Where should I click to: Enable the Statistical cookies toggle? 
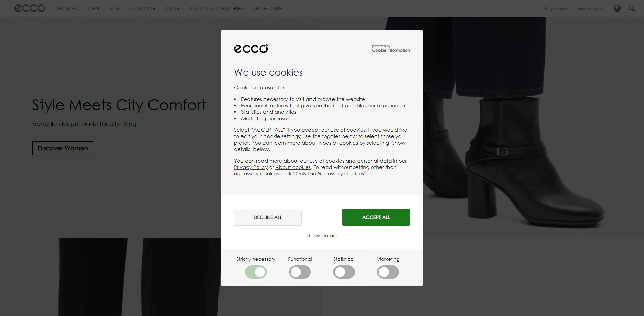[x=344, y=272]
